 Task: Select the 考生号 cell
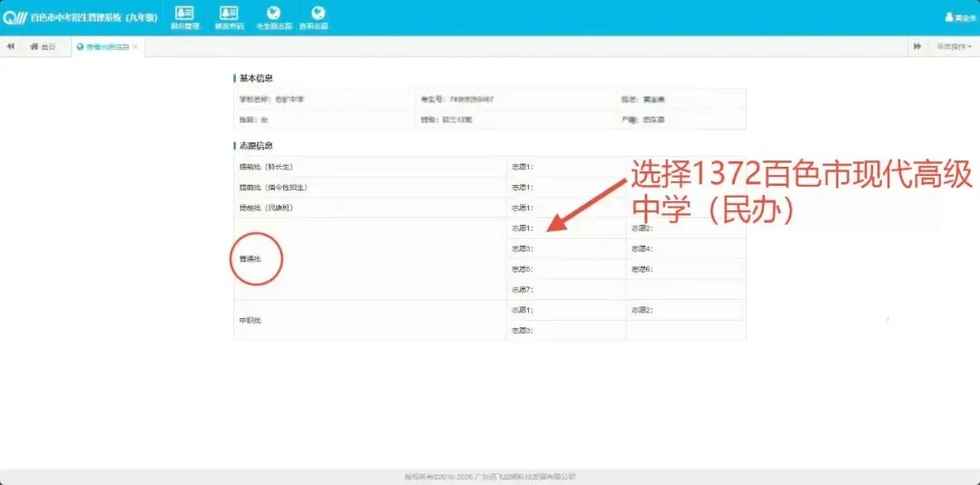(x=514, y=99)
